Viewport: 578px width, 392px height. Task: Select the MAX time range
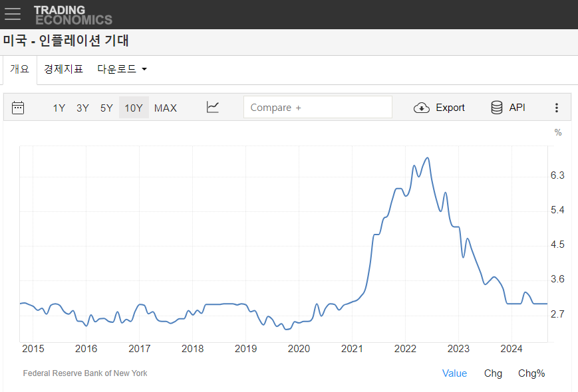[166, 108]
